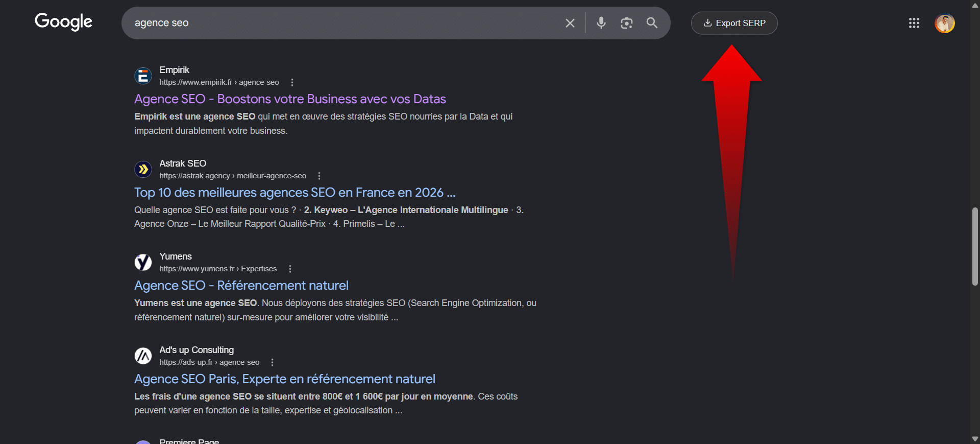Viewport: 980px width, 444px height.
Task: Click the Yumens site name
Action: tap(176, 256)
